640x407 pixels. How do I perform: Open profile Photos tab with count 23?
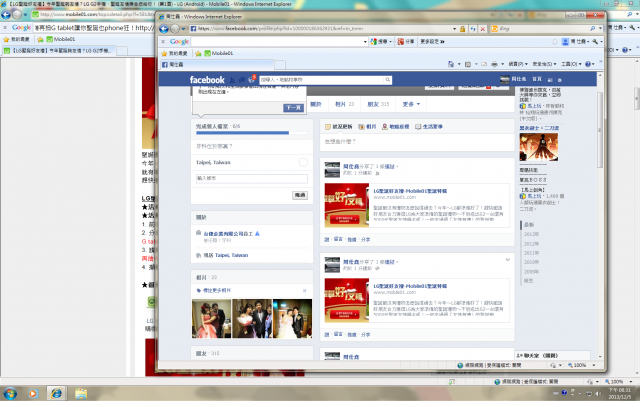point(344,104)
